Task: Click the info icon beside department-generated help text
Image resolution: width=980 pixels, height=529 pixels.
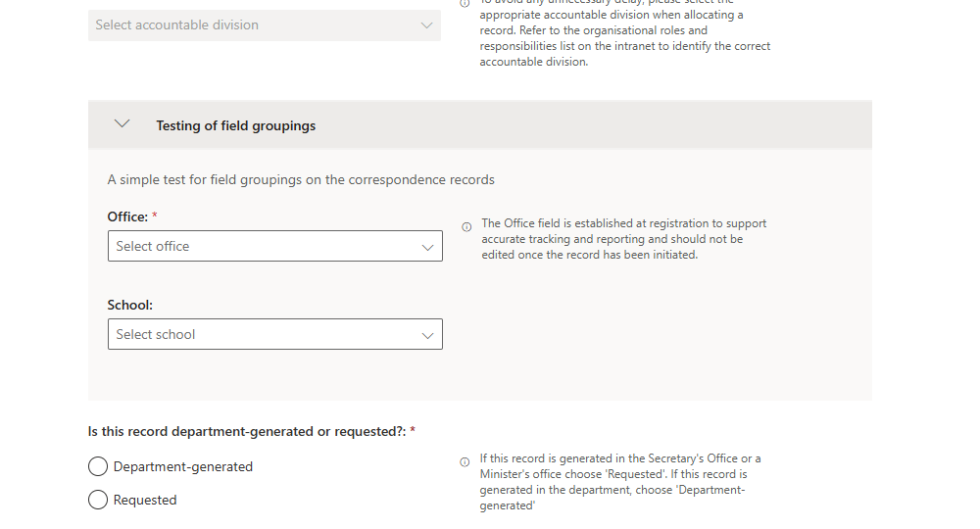Action: (465, 462)
